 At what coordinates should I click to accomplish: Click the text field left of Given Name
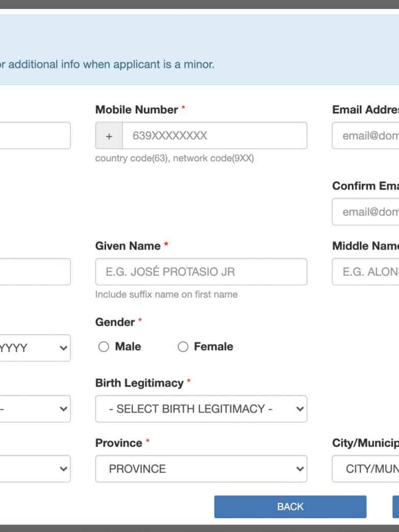click(35, 272)
